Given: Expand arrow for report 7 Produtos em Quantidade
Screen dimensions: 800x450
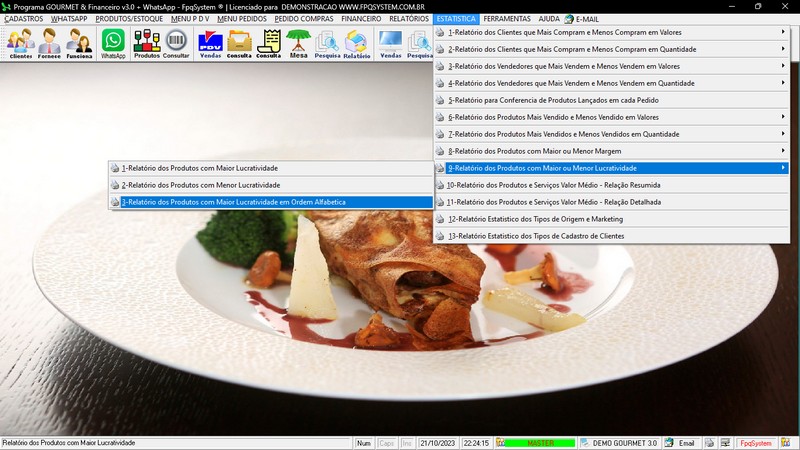Looking at the screenshot, I should point(783,134).
